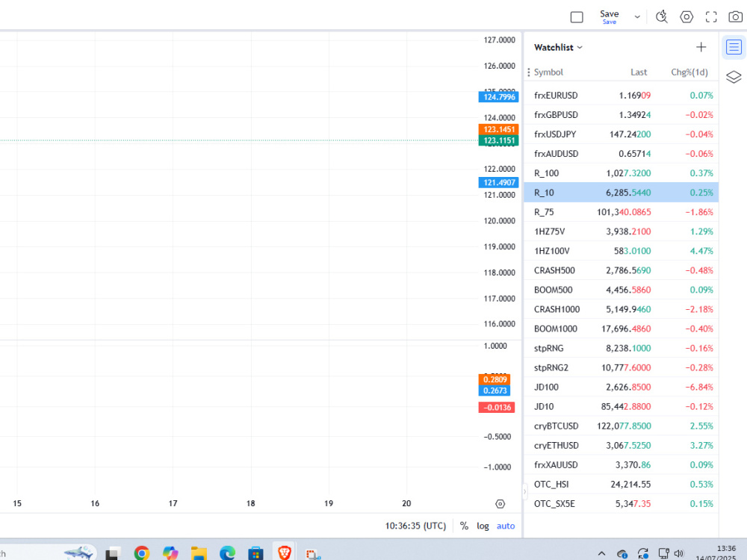Open volume control in system tray
Screen dimensions: 747x560
[x=679, y=553]
